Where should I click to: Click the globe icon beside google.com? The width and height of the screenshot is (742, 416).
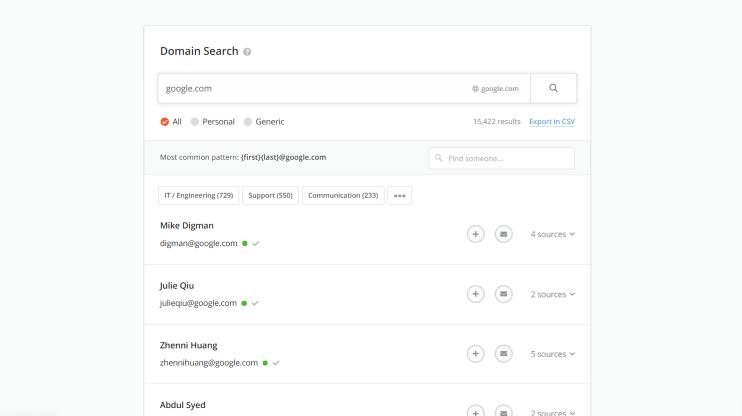[x=475, y=89]
